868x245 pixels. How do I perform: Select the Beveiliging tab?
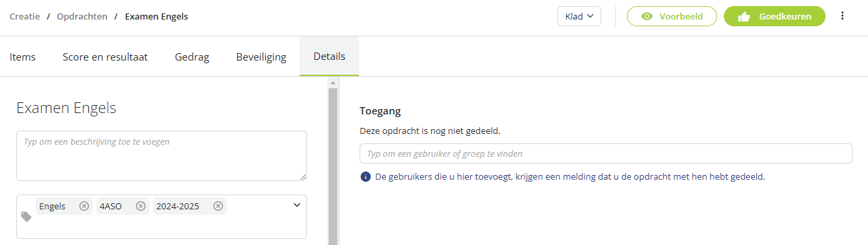[261, 57]
